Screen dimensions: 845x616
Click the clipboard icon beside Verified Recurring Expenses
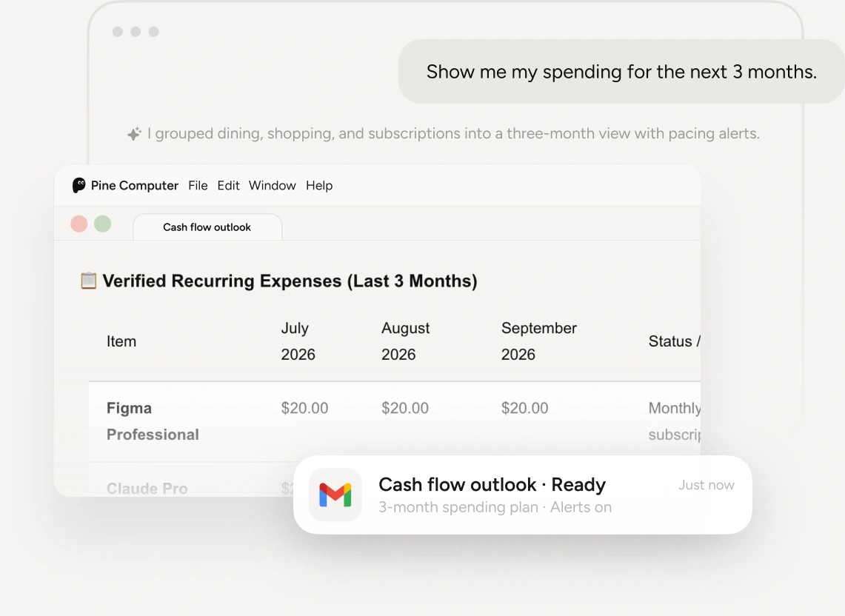(88, 281)
